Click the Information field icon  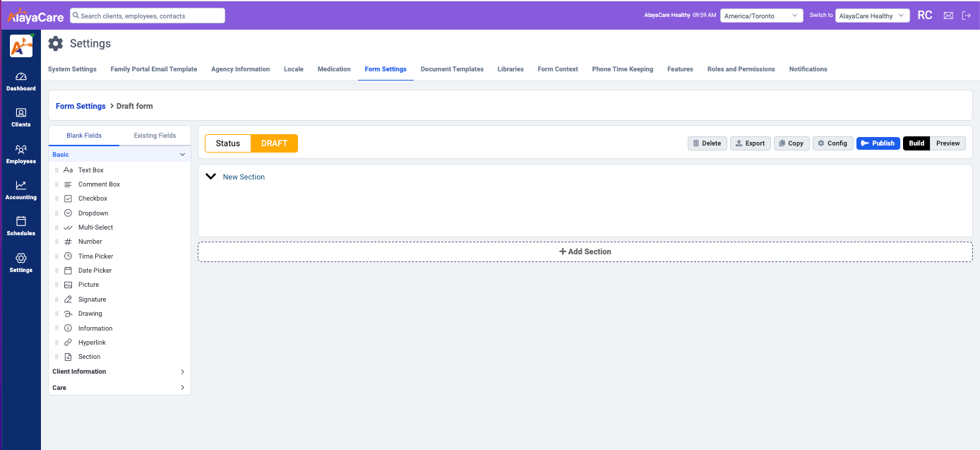68,328
